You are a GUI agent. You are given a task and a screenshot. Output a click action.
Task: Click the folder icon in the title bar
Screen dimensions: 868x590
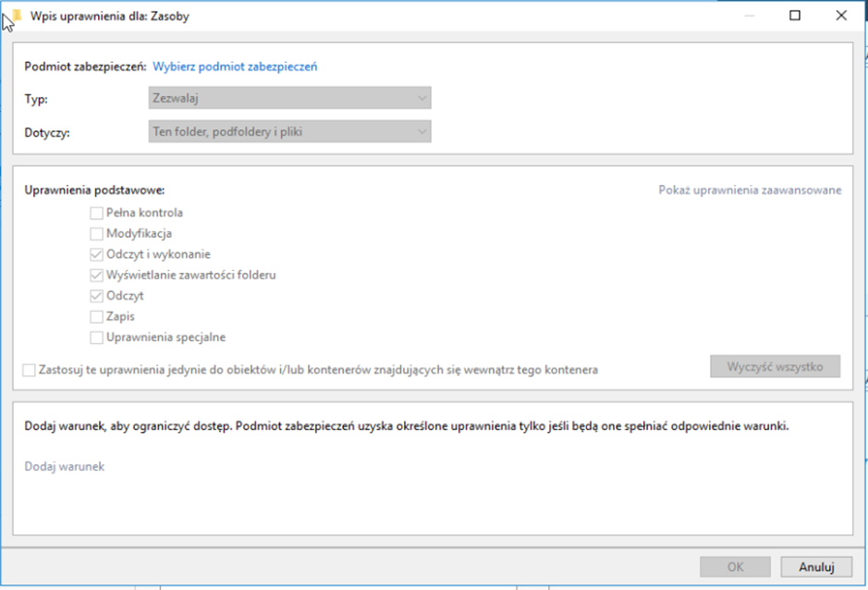click(x=16, y=16)
